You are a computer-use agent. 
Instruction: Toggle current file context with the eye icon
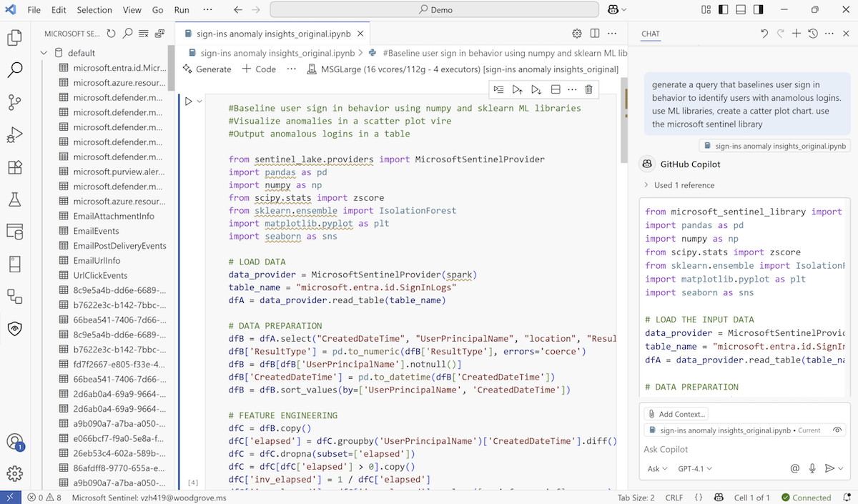837,430
